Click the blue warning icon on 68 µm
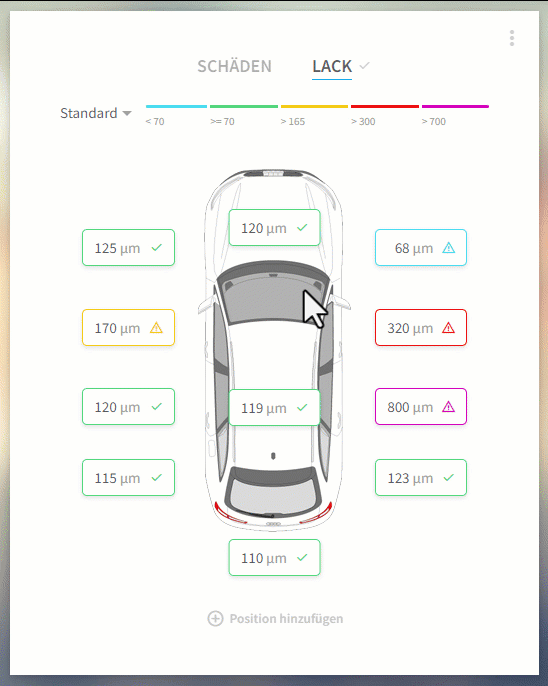The height and width of the screenshot is (686, 548). (448, 248)
